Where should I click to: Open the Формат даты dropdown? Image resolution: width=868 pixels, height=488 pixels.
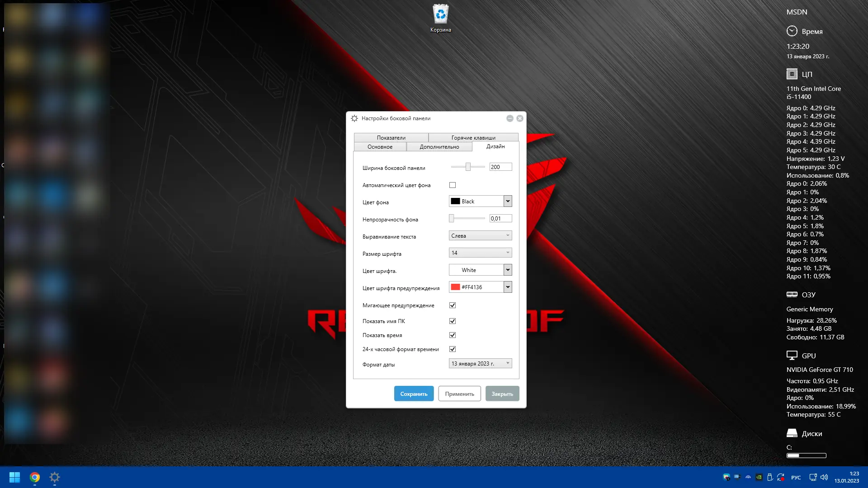[x=480, y=364]
